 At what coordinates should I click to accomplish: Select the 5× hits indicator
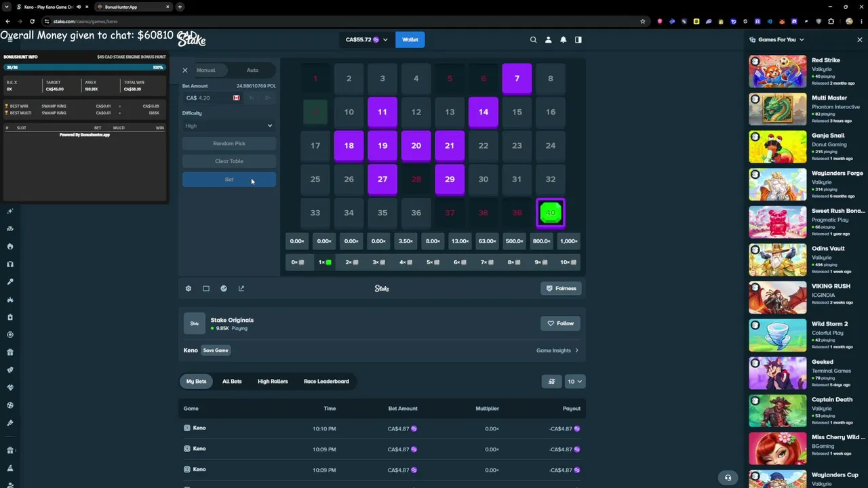[433, 262]
